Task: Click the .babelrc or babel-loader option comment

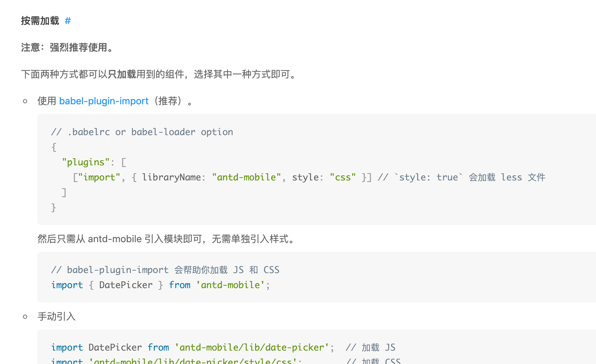Action: point(142,132)
